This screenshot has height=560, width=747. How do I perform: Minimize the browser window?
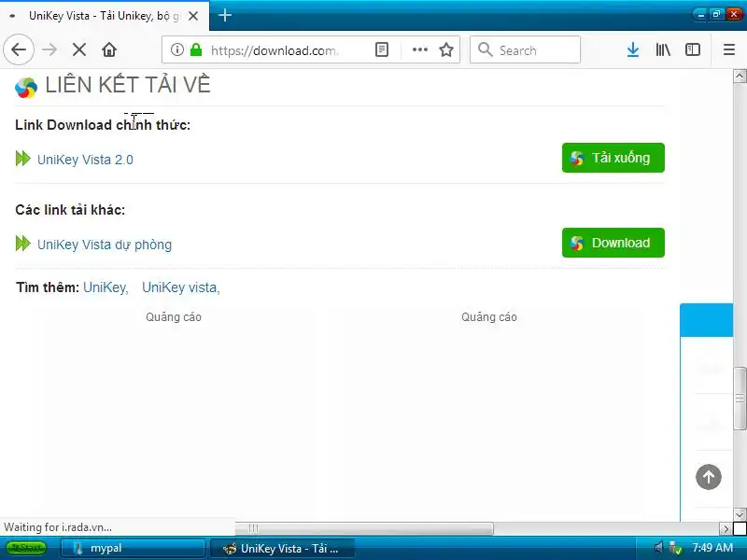coord(700,14)
